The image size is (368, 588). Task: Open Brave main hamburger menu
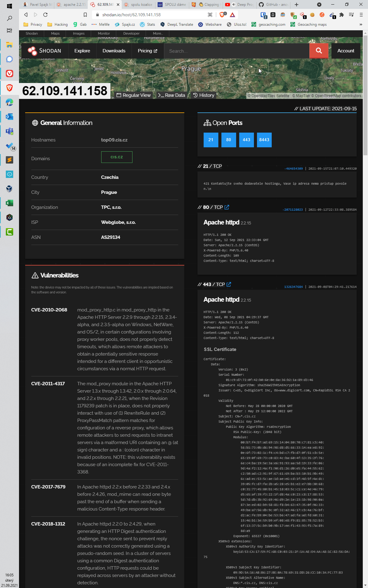point(361,15)
